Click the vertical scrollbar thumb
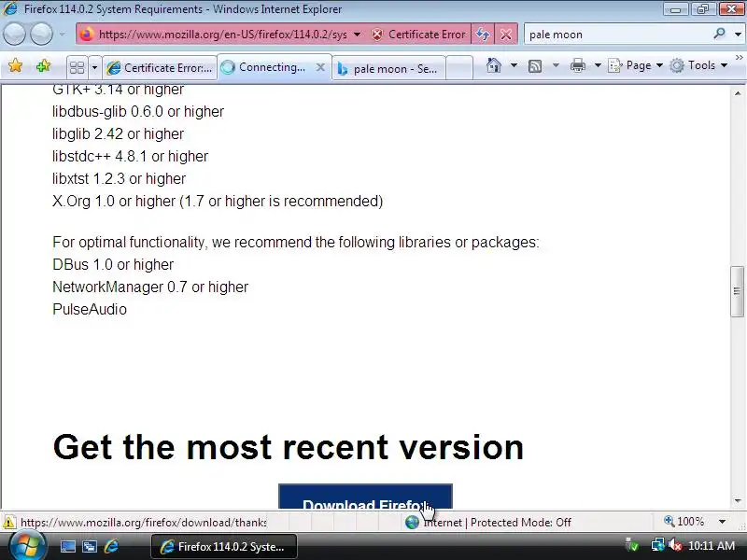This screenshot has width=747, height=560. (x=737, y=291)
